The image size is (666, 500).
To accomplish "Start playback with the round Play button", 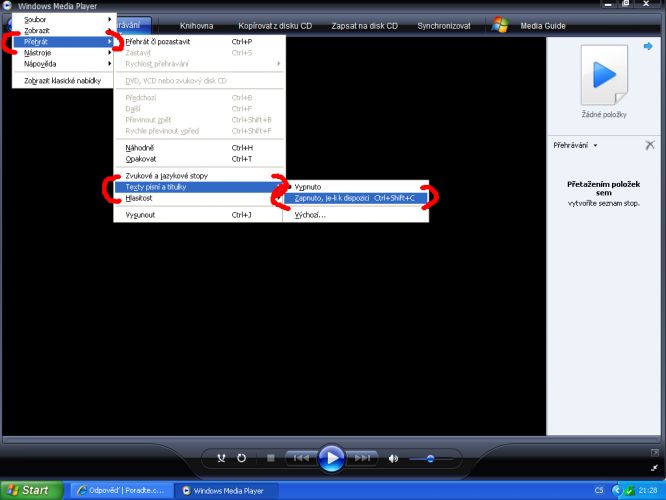I will click(331, 458).
